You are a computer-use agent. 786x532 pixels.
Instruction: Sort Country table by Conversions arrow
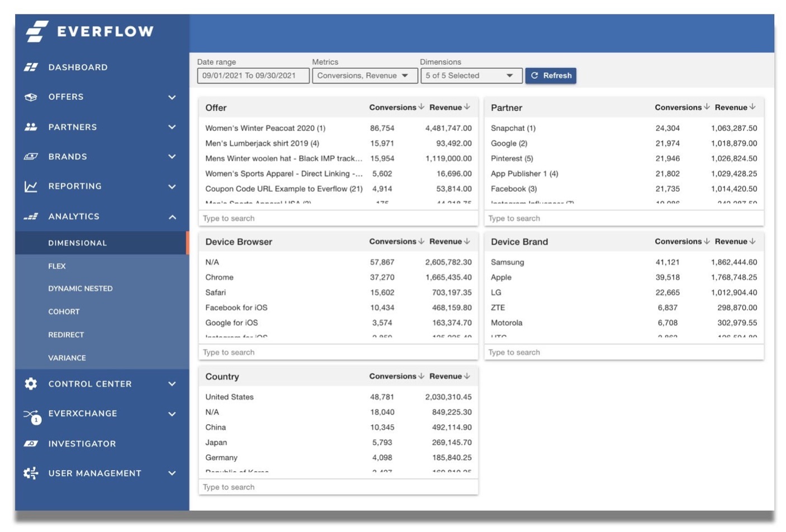(421, 376)
